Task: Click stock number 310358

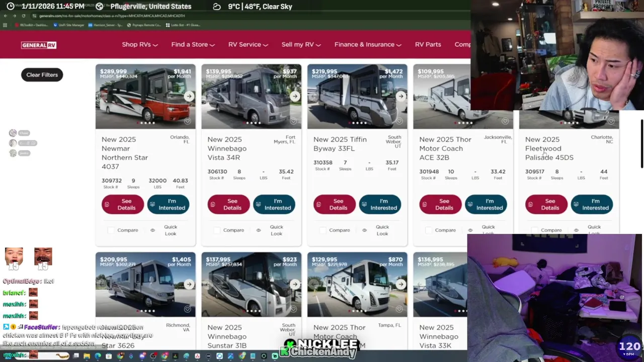Action: point(323,162)
